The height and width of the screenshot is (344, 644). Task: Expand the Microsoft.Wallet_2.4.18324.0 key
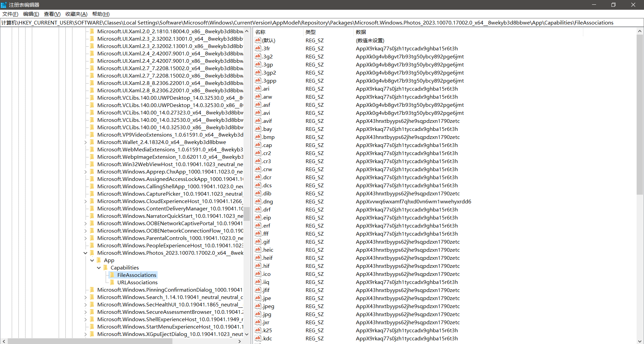[x=85, y=142]
